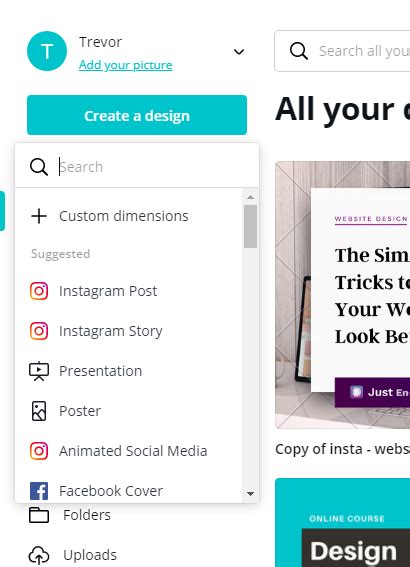Click the design type Search field
Viewport: 410px width, 567px height.
click(137, 167)
